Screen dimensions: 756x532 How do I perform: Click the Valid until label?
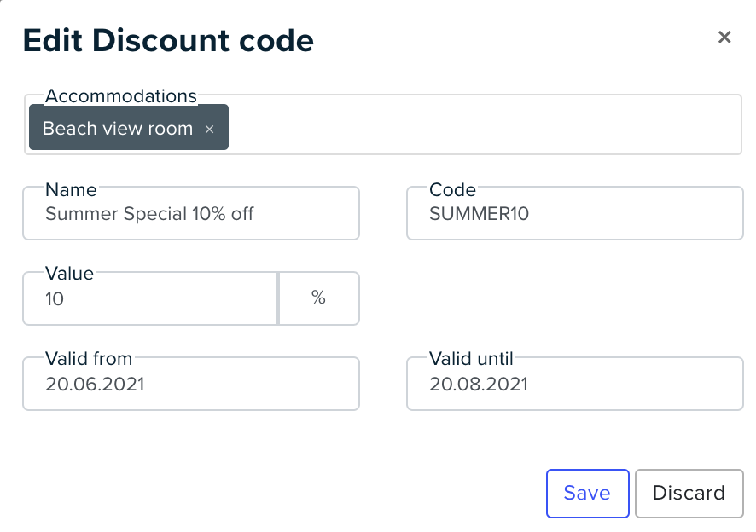tap(471, 359)
